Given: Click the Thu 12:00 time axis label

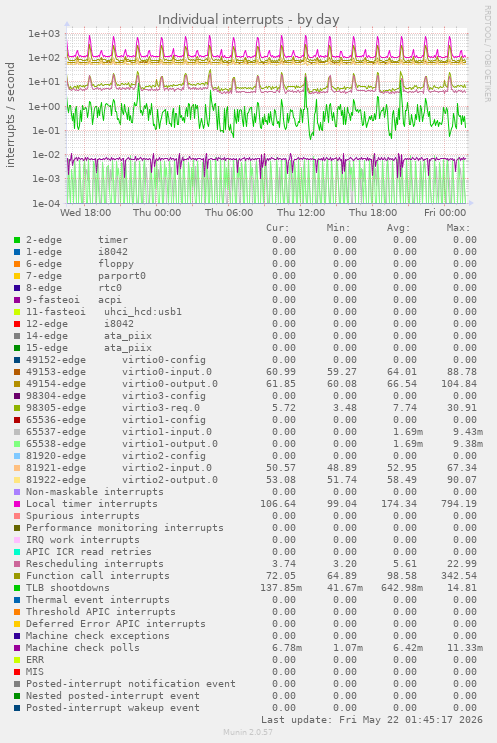Looking at the screenshot, I should click(x=301, y=213).
